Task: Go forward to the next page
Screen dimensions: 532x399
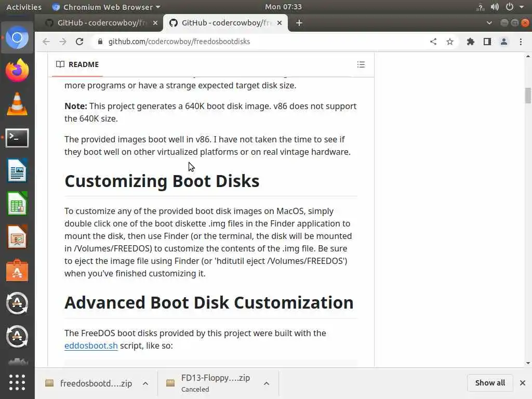Action: 63,42
